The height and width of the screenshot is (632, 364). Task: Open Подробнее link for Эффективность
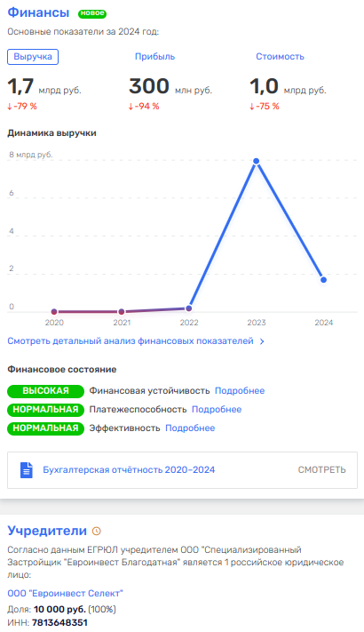pos(190,428)
